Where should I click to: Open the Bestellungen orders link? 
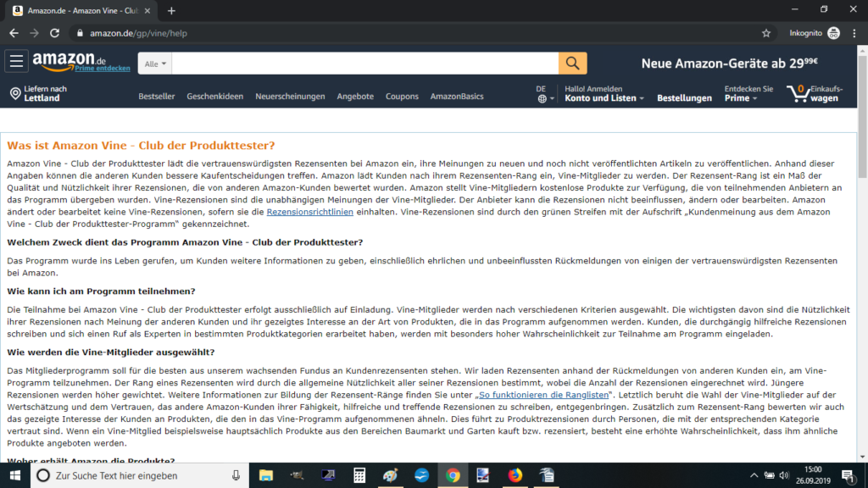[684, 98]
